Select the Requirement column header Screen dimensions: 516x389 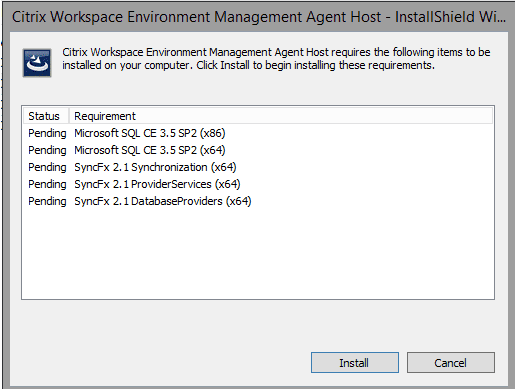[280, 116]
